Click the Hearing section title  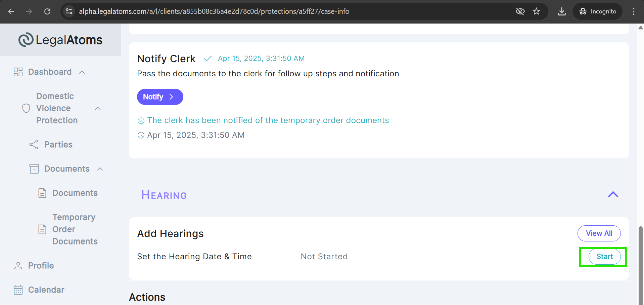(164, 195)
